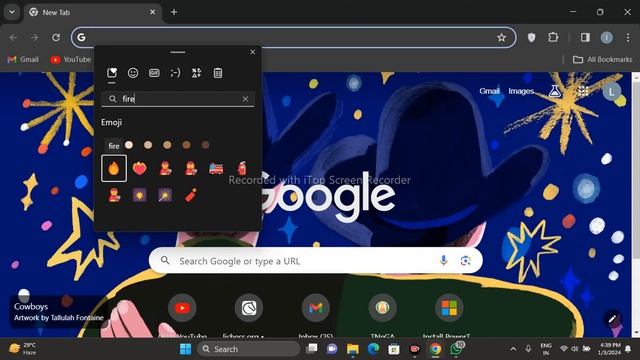
Task: Customize this page with the pencil button
Action: point(612,319)
